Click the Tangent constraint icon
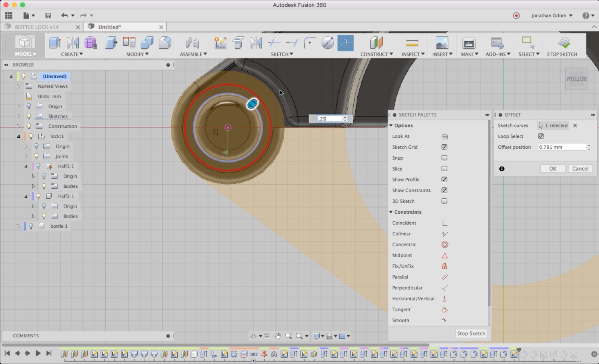 [444, 310]
